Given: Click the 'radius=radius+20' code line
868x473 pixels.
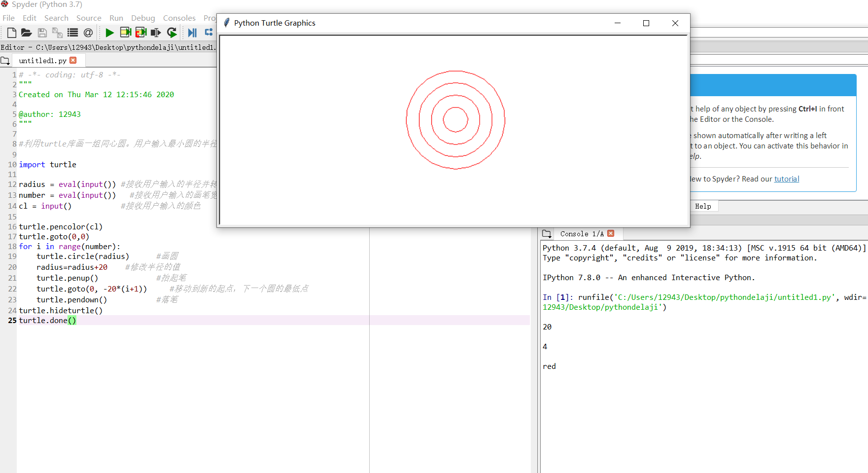Looking at the screenshot, I should pos(72,267).
